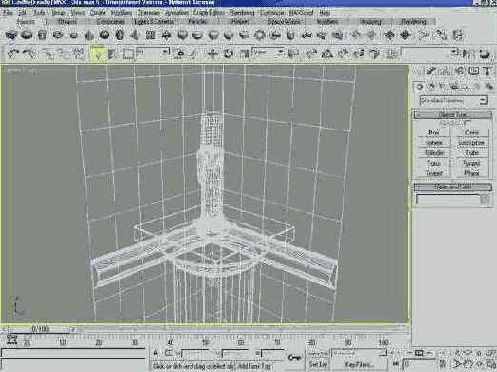Open the File menu
The height and width of the screenshot is (372, 497).
(7, 13)
